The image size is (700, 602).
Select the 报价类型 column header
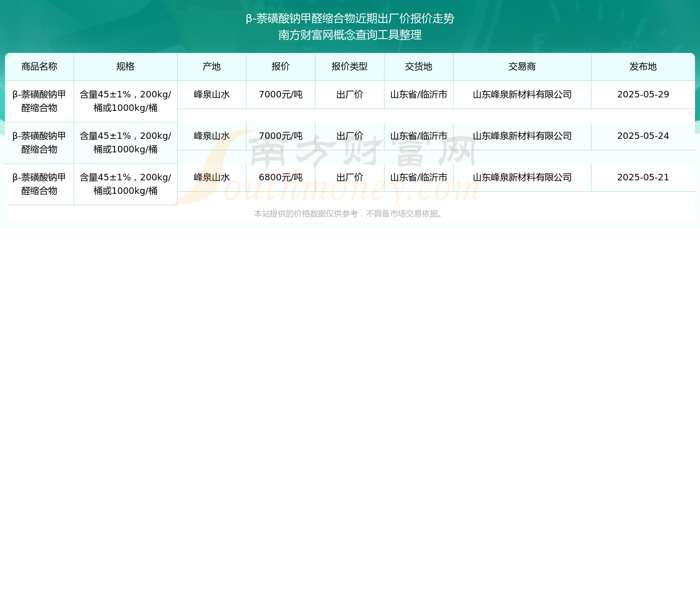350,66
